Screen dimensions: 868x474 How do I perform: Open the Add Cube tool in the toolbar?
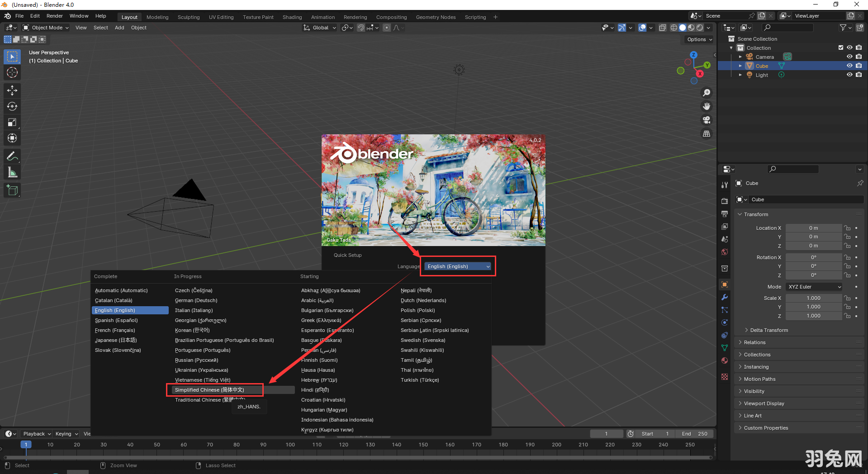click(12, 190)
